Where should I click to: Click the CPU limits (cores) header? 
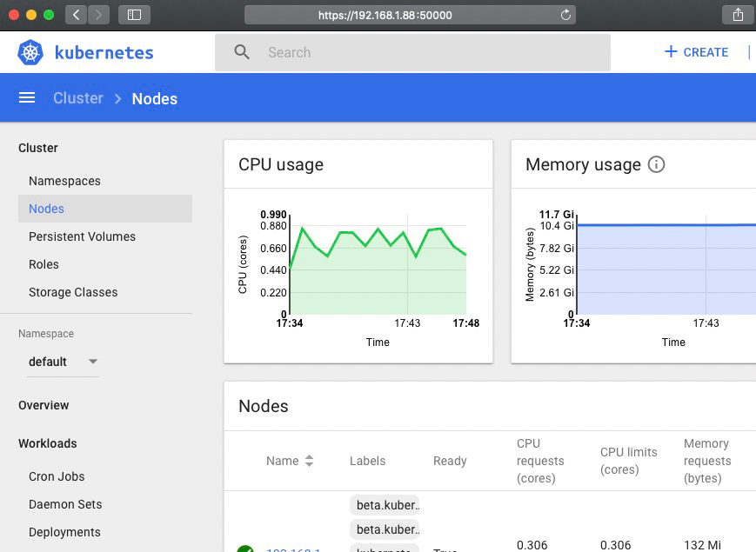[x=629, y=461]
